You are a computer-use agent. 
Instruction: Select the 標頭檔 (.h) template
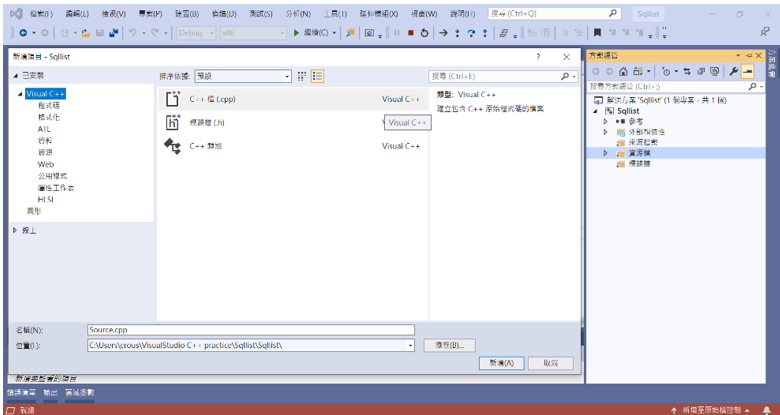[x=292, y=122]
